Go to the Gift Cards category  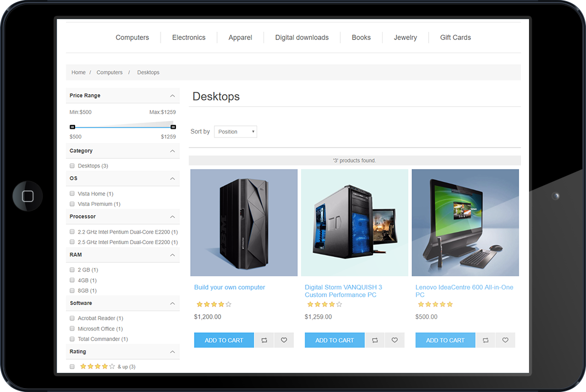click(x=456, y=37)
